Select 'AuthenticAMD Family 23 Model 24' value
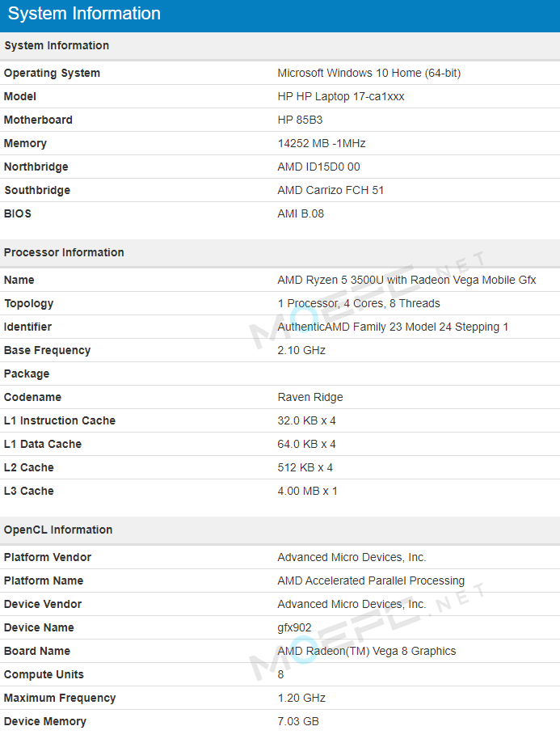560x743 pixels. [393, 327]
